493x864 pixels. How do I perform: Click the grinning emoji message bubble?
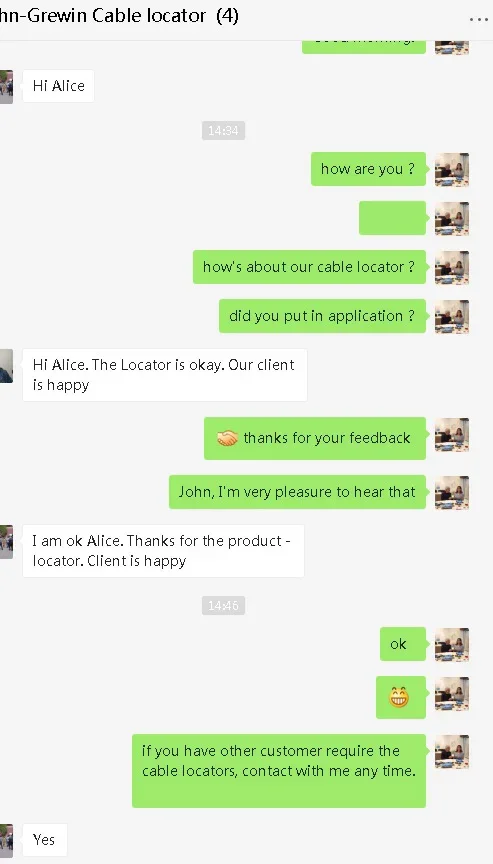pos(400,697)
